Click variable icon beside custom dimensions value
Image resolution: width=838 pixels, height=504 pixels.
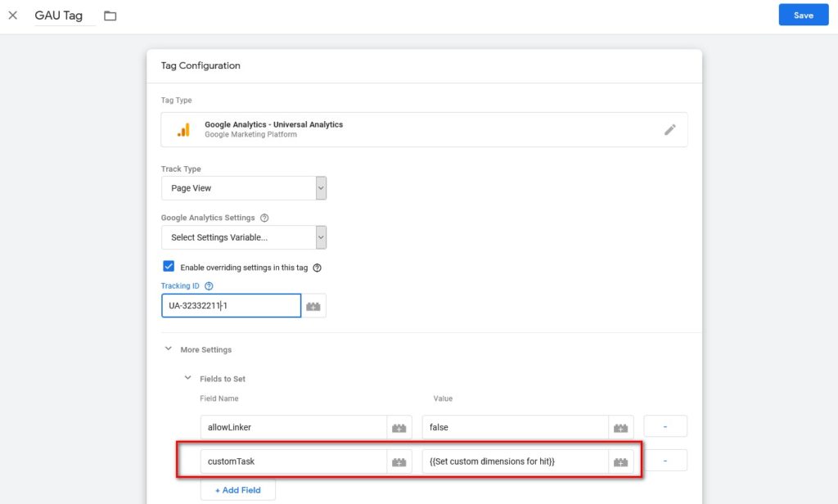tap(621, 461)
